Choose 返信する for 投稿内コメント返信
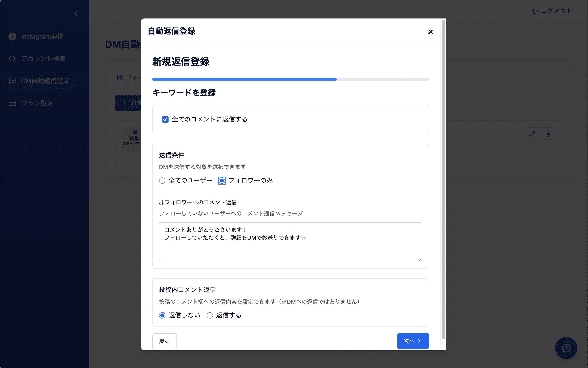588x368 pixels. point(210,315)
